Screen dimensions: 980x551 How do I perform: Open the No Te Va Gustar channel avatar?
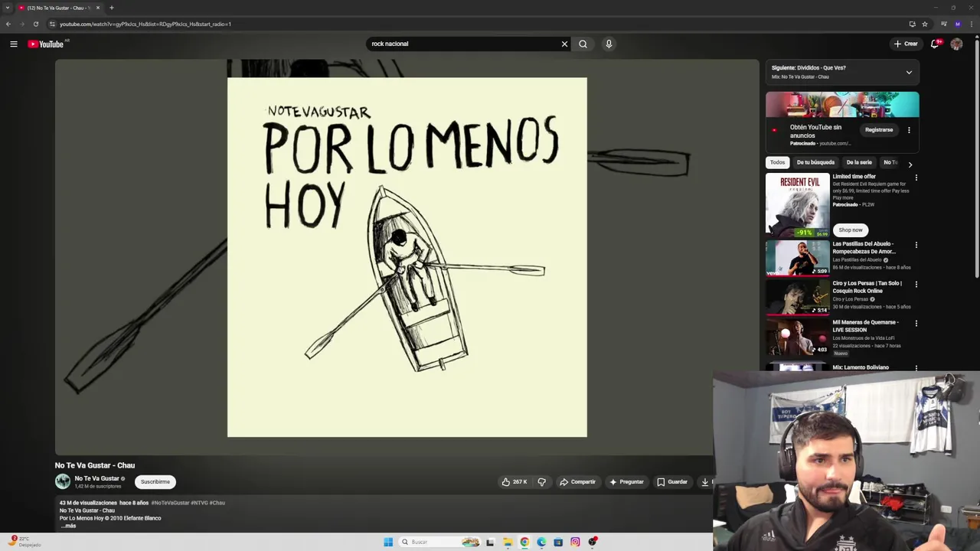[x=63, y=481]
